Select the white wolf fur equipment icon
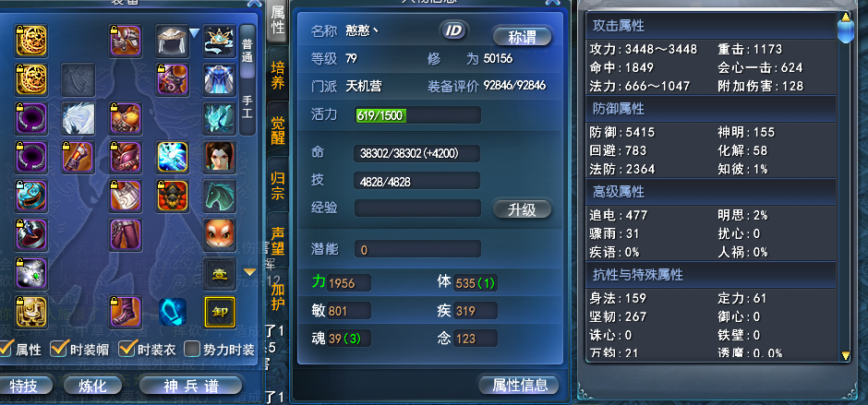Image resolution: width=868 pixels, height=405 pixels. coord(78,118)
